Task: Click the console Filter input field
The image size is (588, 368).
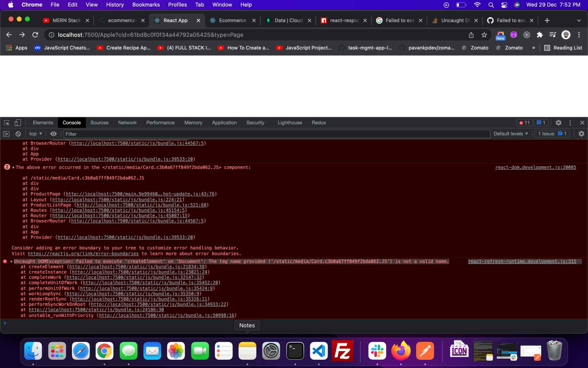Action: click(277, 134)
